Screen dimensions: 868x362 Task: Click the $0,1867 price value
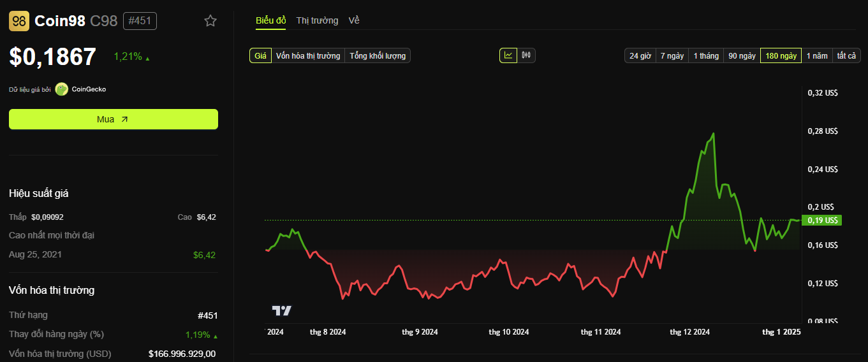tap(53, 57)
